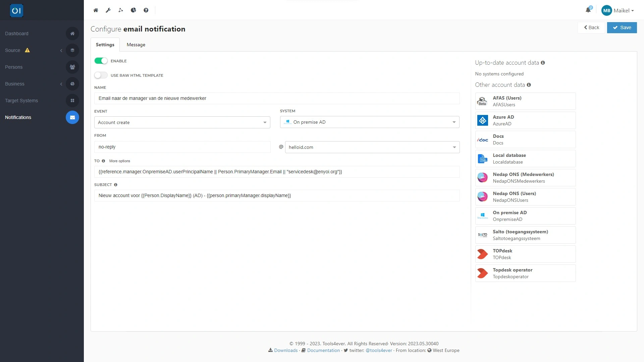644x362 pixels.
Task: Switch to the Message tab
Action: [136, 45]
